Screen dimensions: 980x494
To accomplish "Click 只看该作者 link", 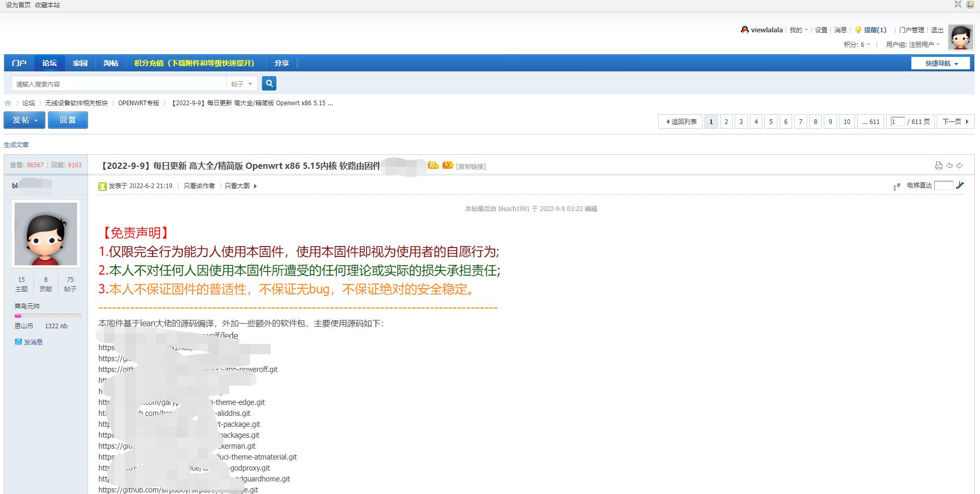I will [x=199, y=186].
